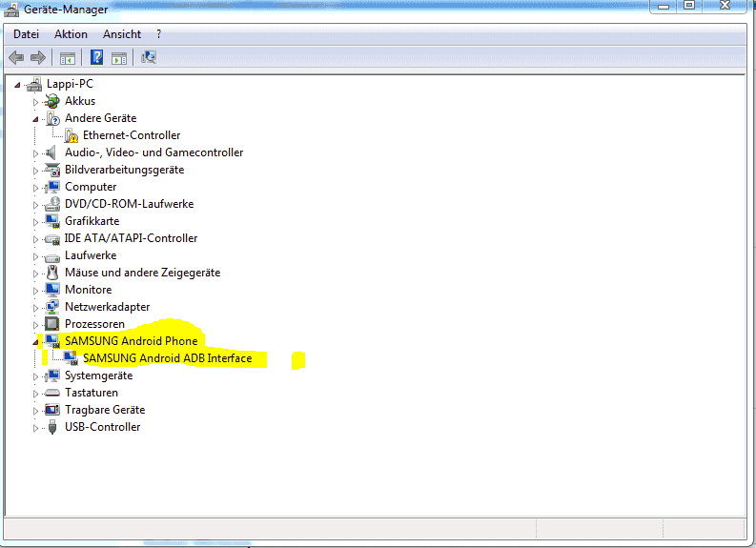Expand the Akkus category
The image size is (756, 548).
point(35,102)
